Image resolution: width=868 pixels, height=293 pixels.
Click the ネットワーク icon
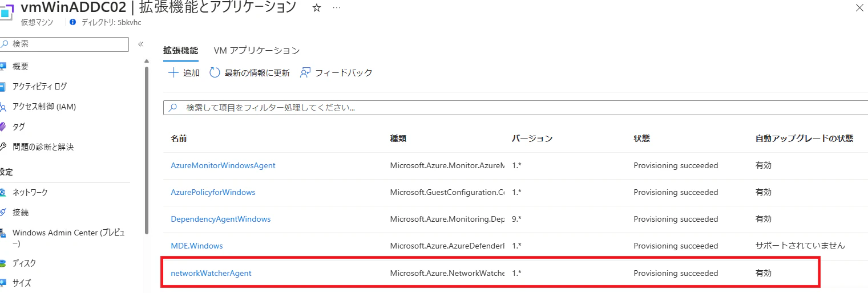(3, 192)
